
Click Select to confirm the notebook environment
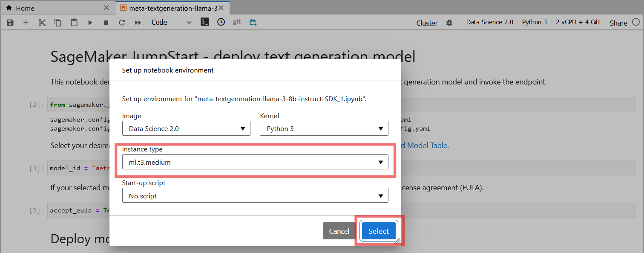[x=379, y=231]
